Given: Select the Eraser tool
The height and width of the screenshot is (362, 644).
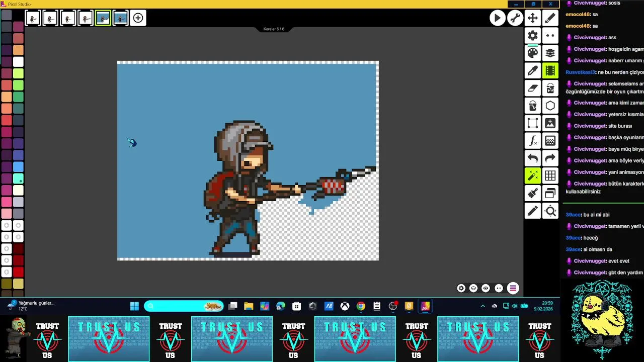Looking at the screenshot, I should click(x=533, y=88).
